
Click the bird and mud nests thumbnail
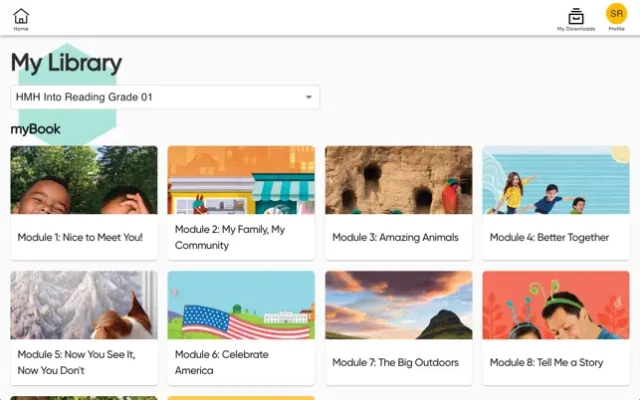tap(398, 180)
